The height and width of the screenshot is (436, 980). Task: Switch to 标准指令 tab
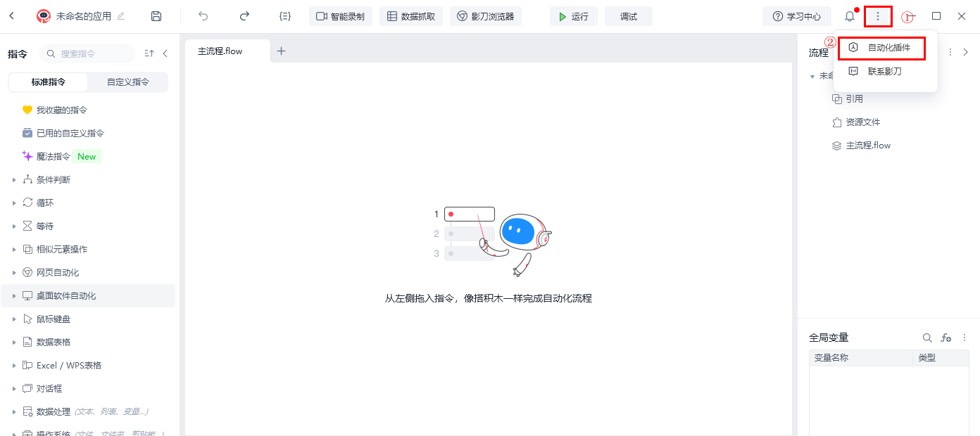49,82
